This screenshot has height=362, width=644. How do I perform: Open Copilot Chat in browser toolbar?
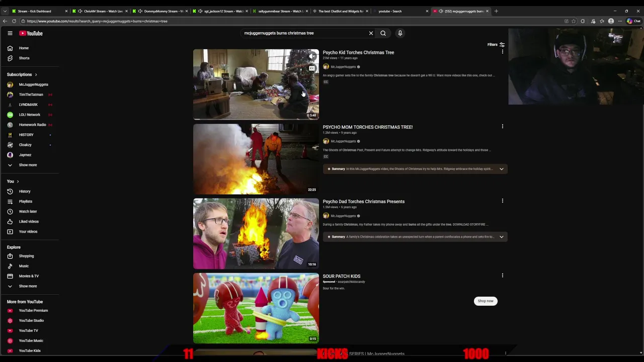[633, 21]
